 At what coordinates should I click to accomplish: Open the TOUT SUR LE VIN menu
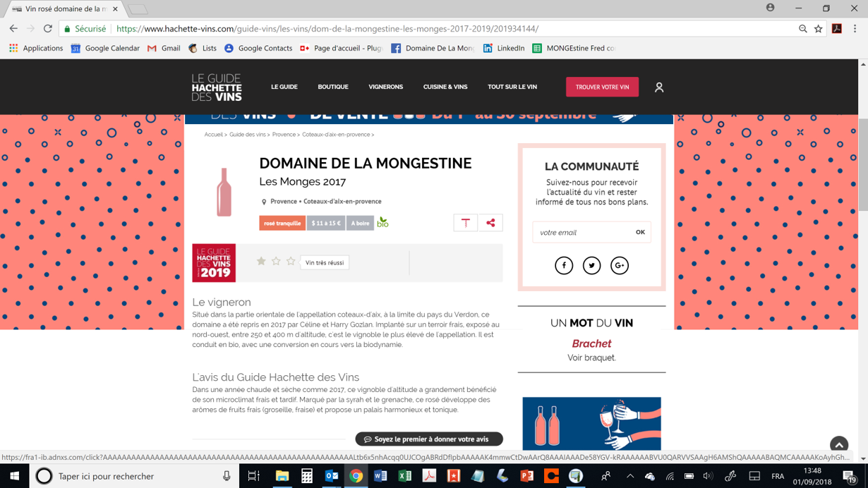(512, 87)
